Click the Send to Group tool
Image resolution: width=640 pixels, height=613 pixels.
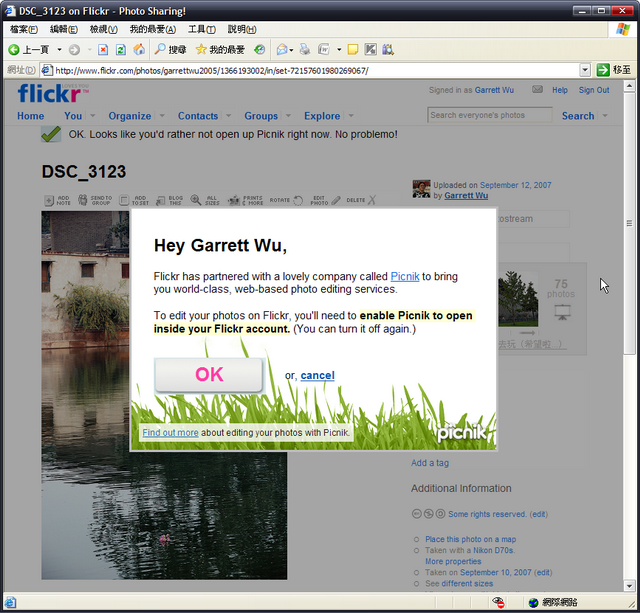pos(95,200)
